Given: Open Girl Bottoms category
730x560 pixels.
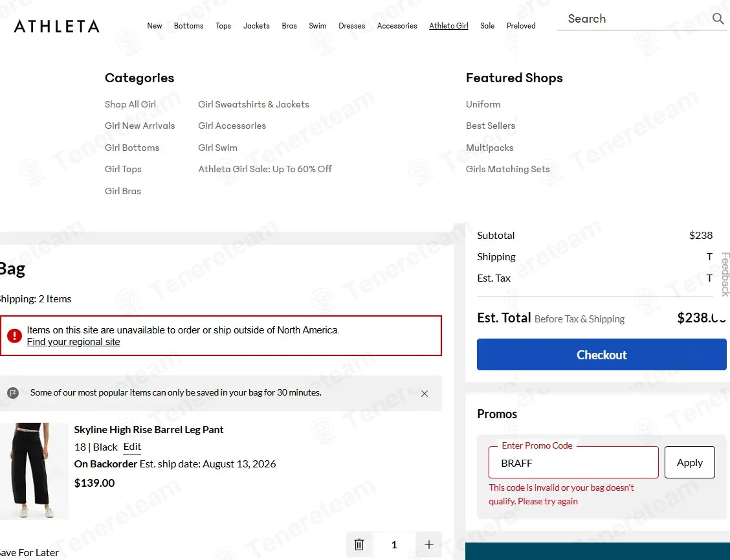Looking at the screenshot, I should pyautogui.click(x=132, y=148).
